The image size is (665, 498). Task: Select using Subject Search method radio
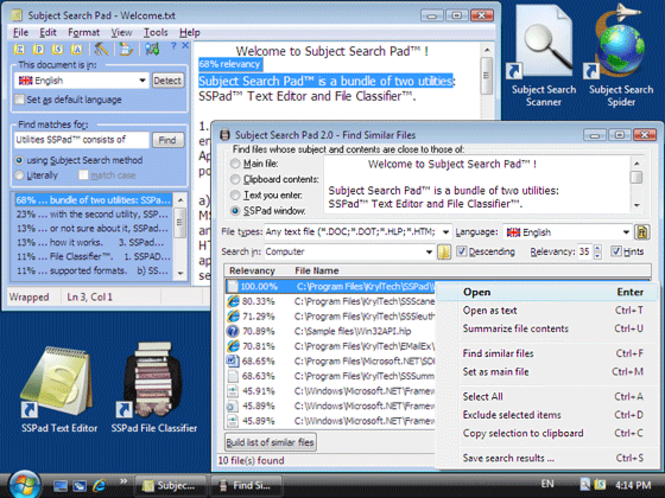tap(19, 160)
